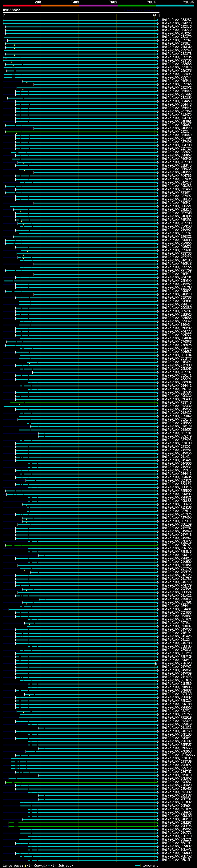The image size is (197, 868).
Task: Select hit label UniRef100_P22686
Action: click(177, 64)
